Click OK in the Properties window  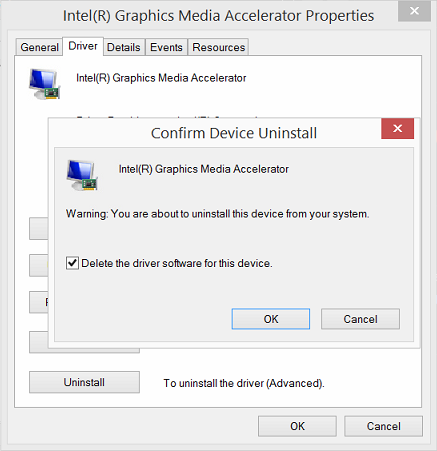[297, 426]
